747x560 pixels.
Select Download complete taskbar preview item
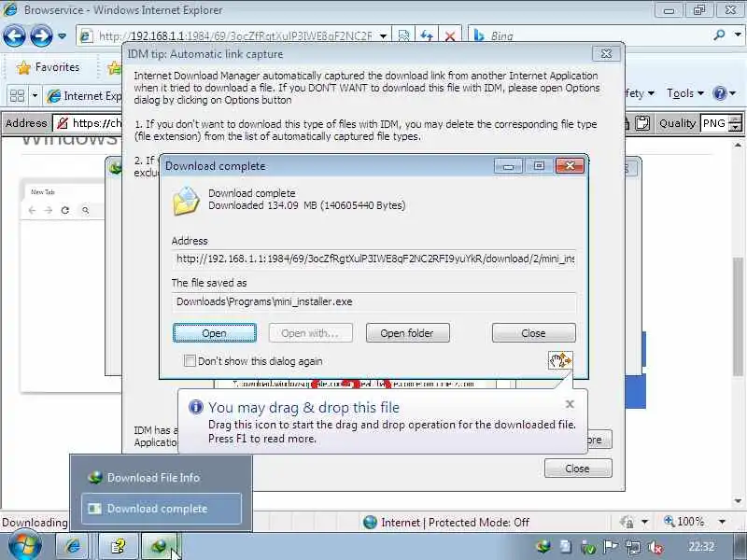(161, 509)
